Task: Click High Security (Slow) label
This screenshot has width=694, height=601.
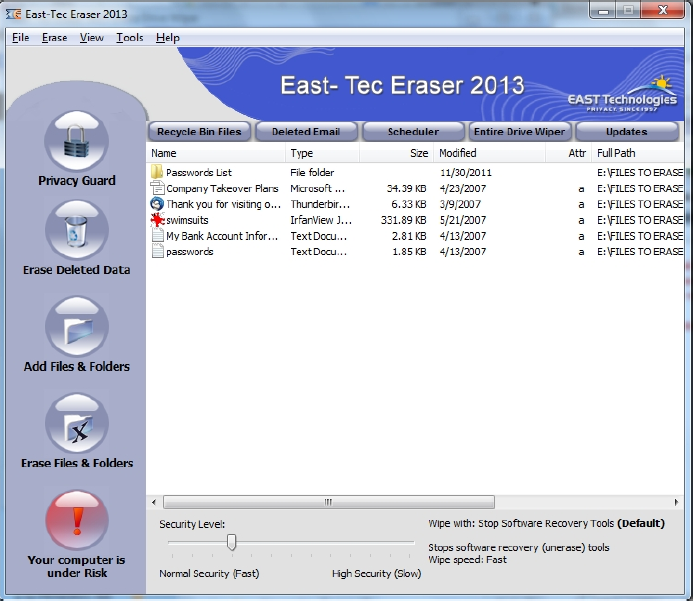Action: (376, 573)
